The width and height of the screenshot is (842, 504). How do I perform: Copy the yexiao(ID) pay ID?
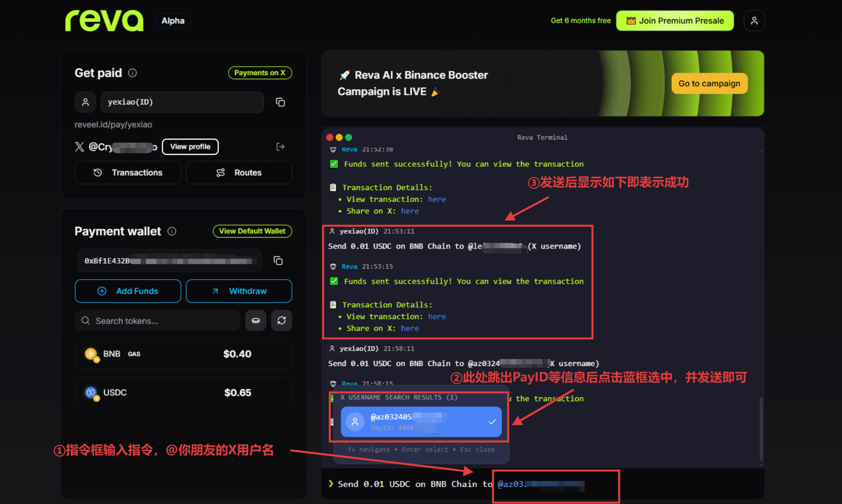(280, 102)
